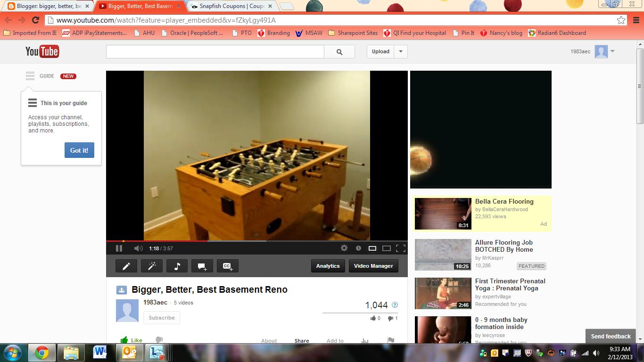The image size is (644, 362).
Task: Open the Video Manager
Action: [x=373, y=266]
